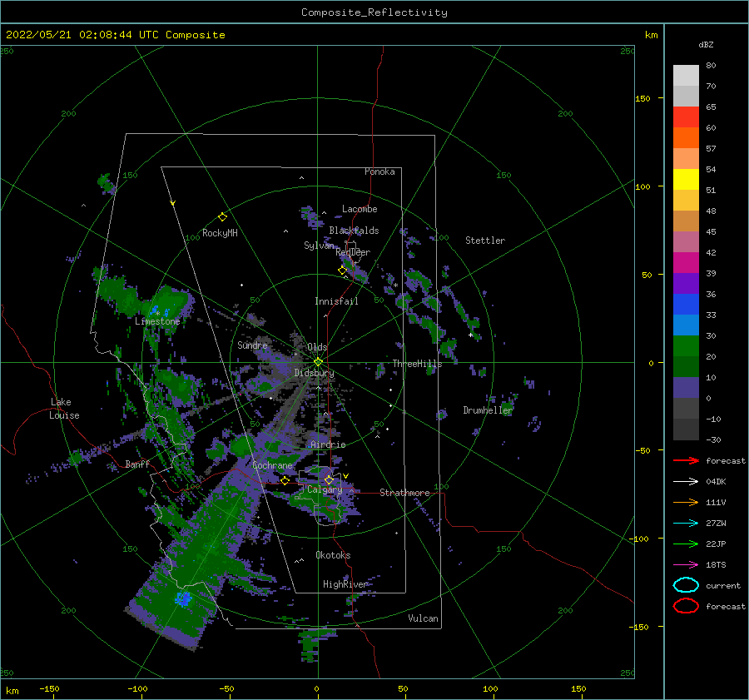Click the red 'forecast' ellipse legend icon
749x700 pixels.
[x=686, y=606]
